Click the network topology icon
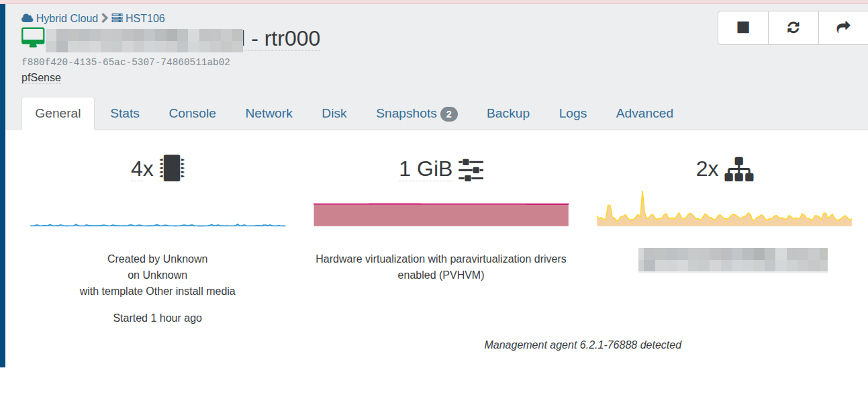Image resolution: width=868 pixels, height=403 pixels. tap(739, 169)
